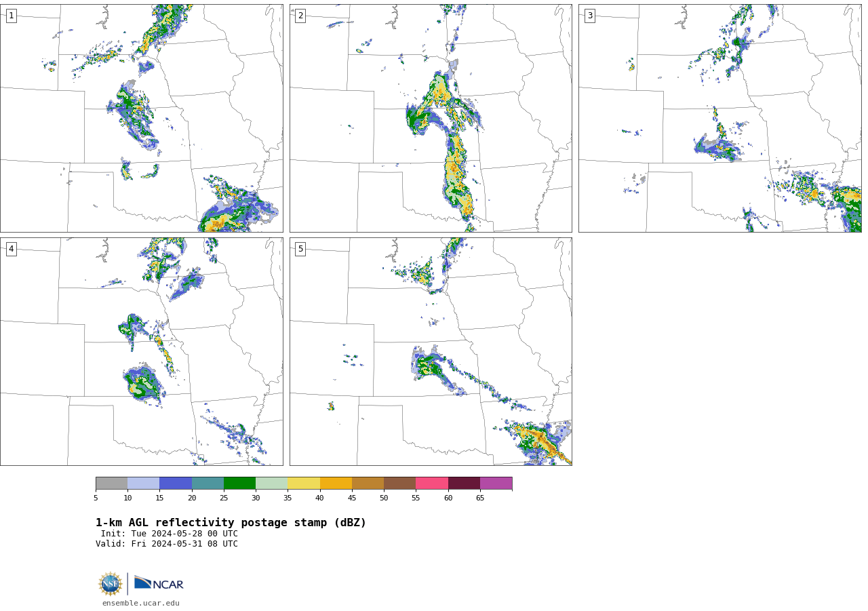Click the colorbar tick label 15

pos(159,498)
